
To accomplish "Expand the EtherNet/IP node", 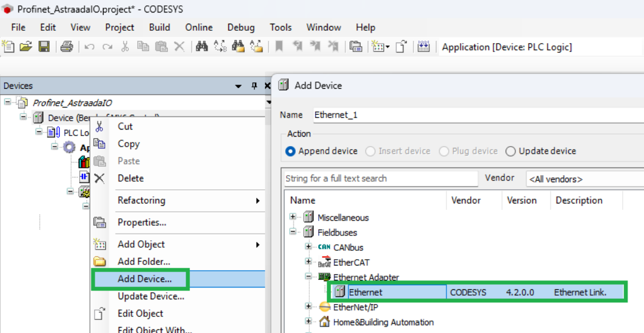I will pos(309,306).
